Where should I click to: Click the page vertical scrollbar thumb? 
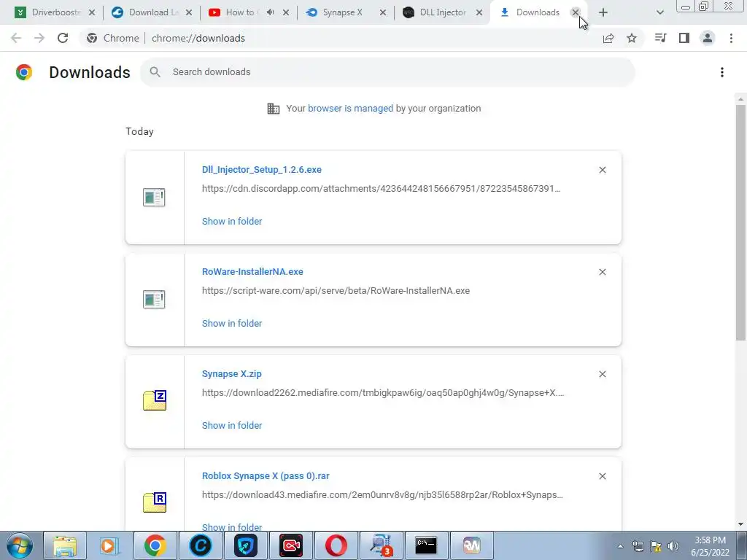(740, 222)
